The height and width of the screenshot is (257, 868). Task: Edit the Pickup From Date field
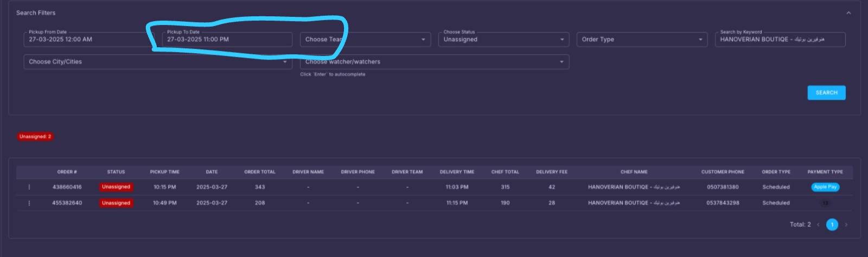tap(89, 40)
